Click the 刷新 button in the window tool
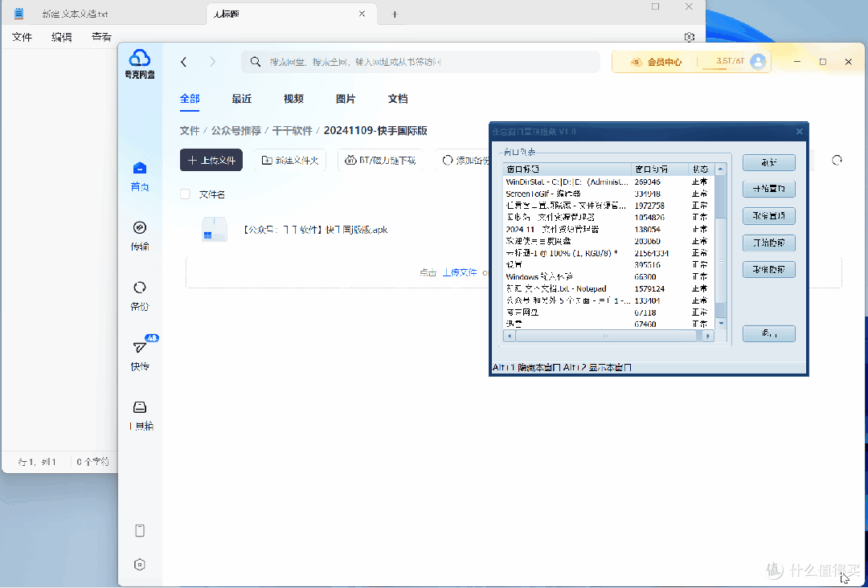 (769, 162)
